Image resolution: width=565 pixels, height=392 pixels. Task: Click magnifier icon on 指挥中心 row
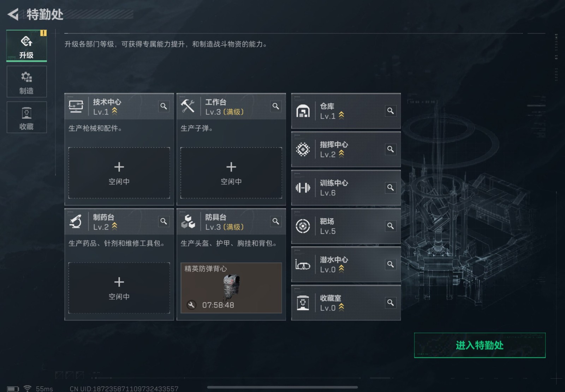pos(390,149)
